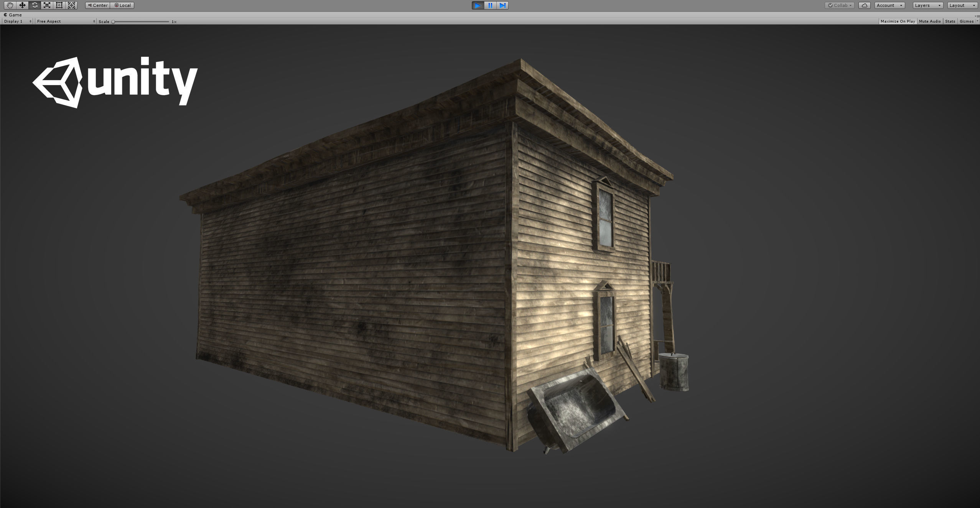Toggle pivot mode Center button
The height and width of the screenshot is (508, 980).
(98, 5)
